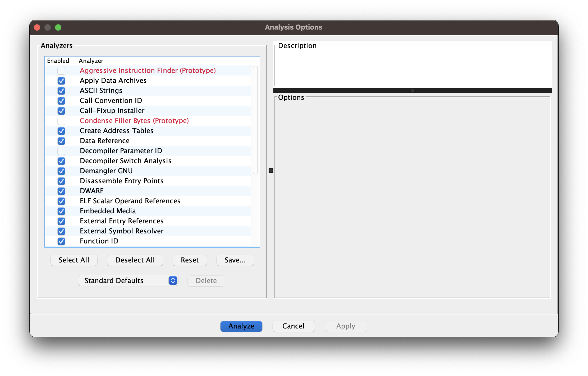Select the Decompiler Switch Analysis row

[x=126, y=161]
